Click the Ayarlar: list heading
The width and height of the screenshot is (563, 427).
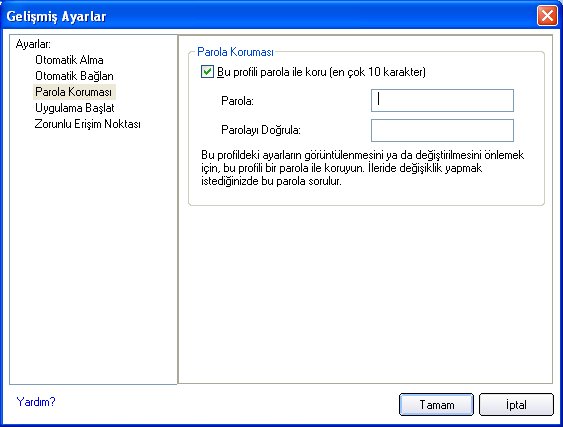pyautogui.click(x=33, y=45)
